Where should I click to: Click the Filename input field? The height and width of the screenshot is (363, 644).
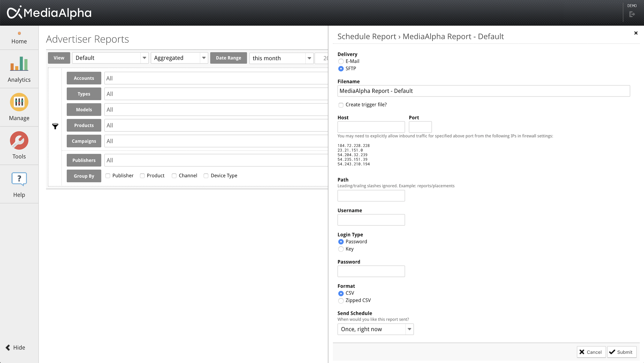pyautogui.click(x=484, y=91)
